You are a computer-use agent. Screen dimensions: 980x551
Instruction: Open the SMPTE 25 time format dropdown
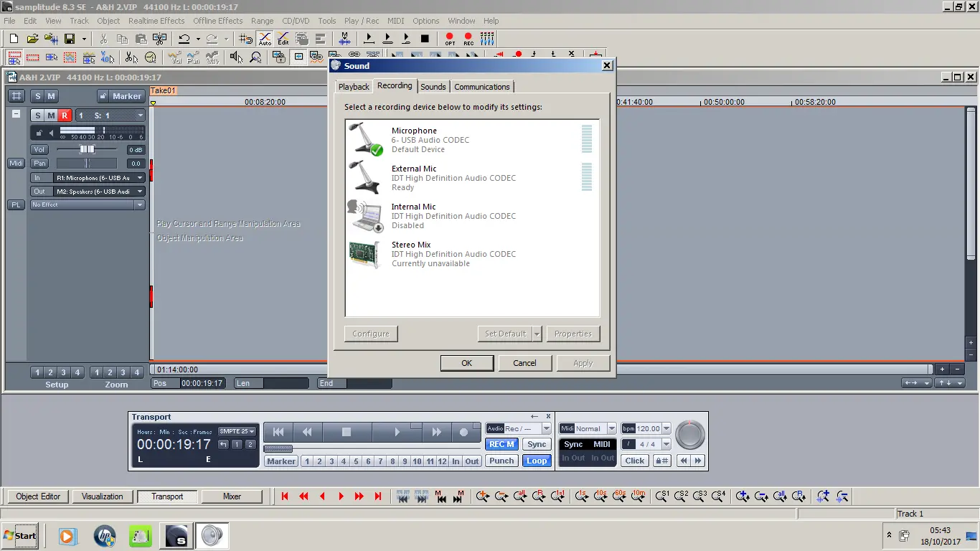pos(237,432)
